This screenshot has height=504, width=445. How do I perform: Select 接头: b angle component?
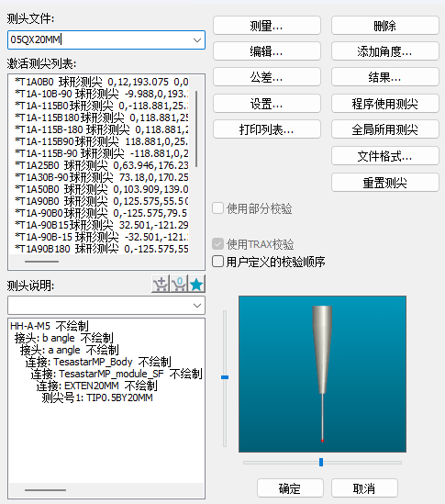coord(63,338)
